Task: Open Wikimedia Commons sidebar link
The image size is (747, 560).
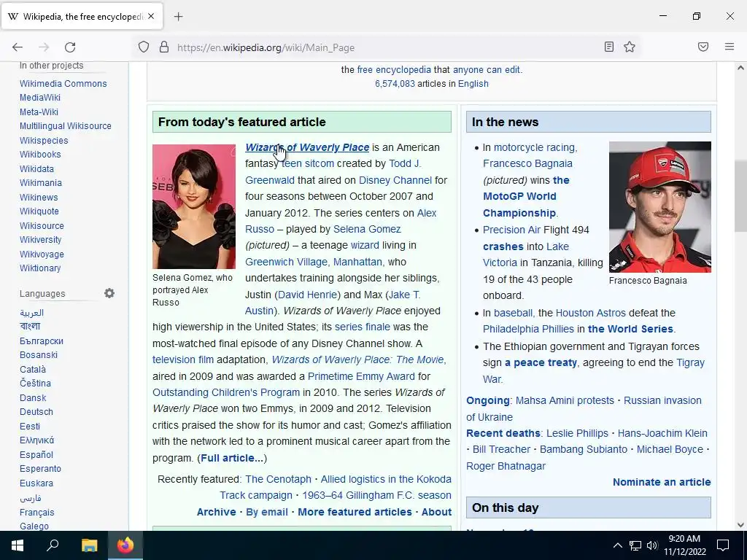Action: [63, 83]
